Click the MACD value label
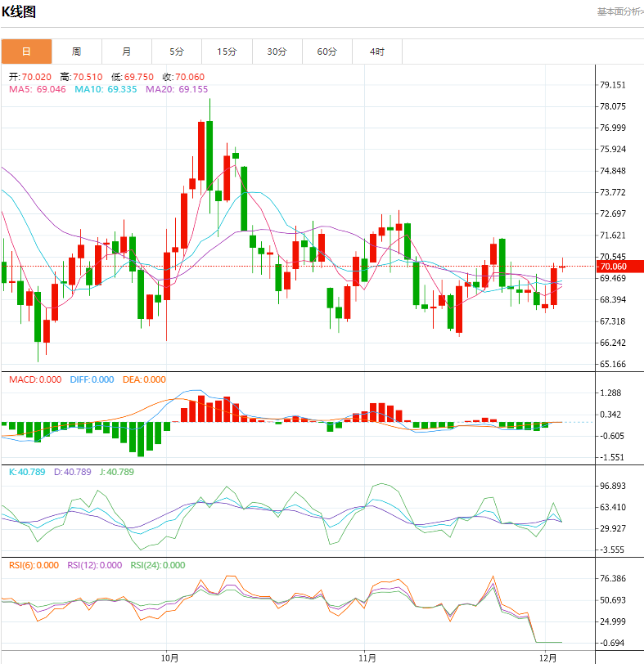The height and width of the screenshot is (664, 644). coord(34,379)
